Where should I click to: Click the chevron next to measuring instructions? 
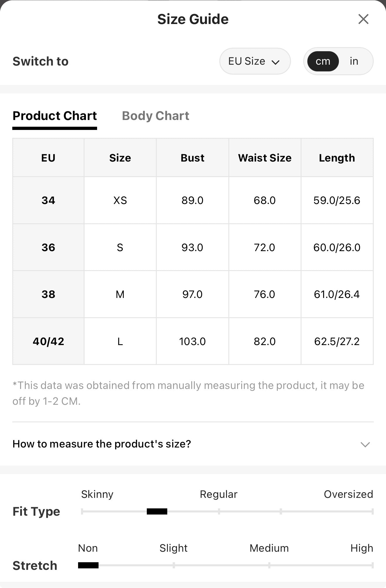(x=365, y=445)
